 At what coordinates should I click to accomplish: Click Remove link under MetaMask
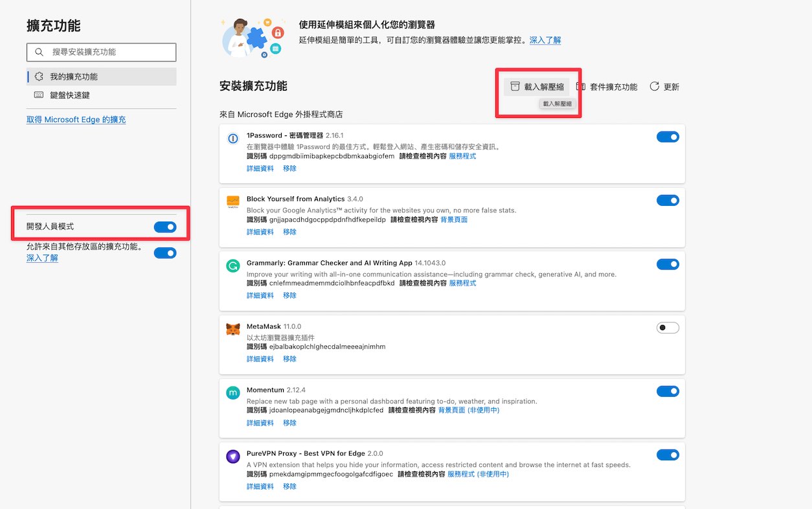pyautogui.click(x=289, y=359)
